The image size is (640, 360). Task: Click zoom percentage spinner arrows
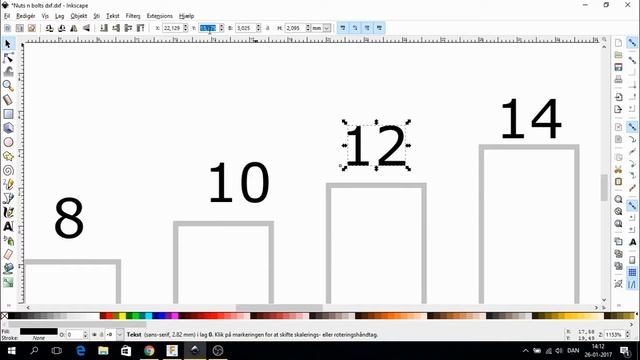[x=628, y=335]
